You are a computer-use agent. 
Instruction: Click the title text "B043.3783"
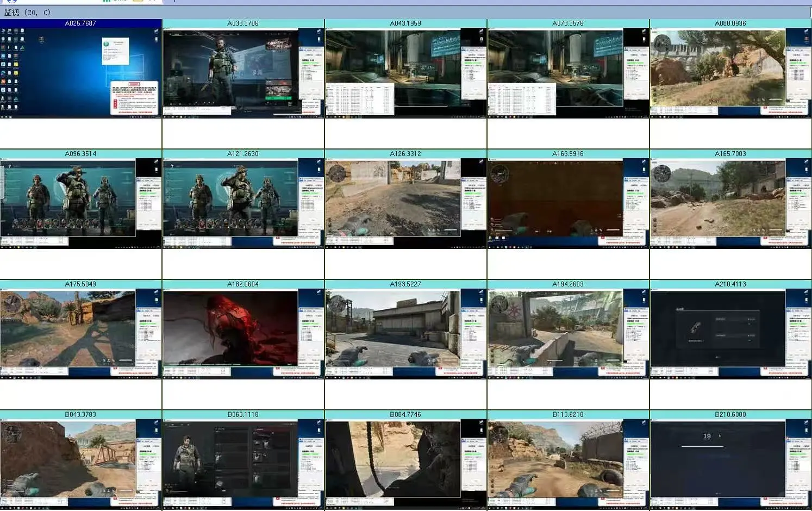coord(80,415)
